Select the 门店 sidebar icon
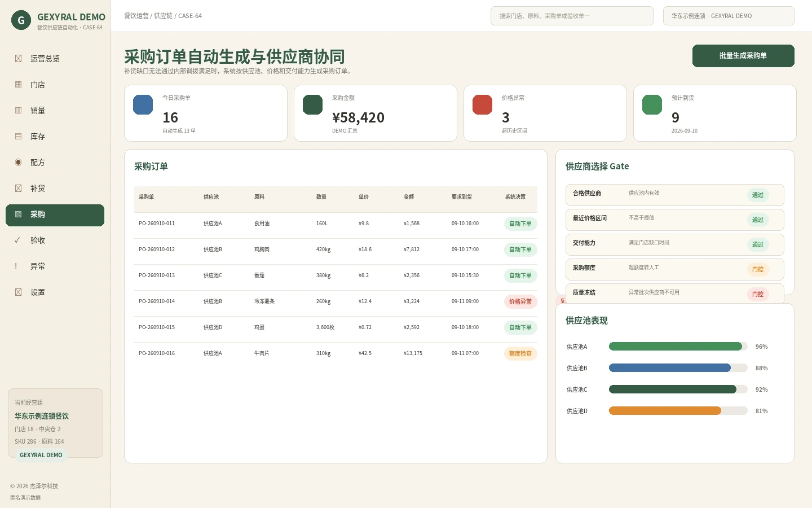The width and height of the screenshot is (812, 508). (x=18, y=85)
